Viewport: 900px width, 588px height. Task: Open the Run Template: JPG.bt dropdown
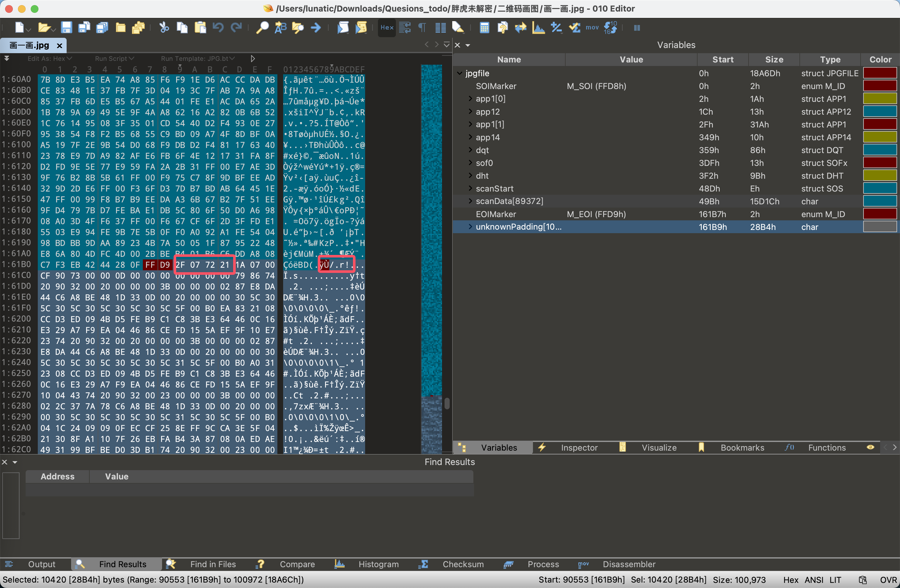[x=198, y=59]
